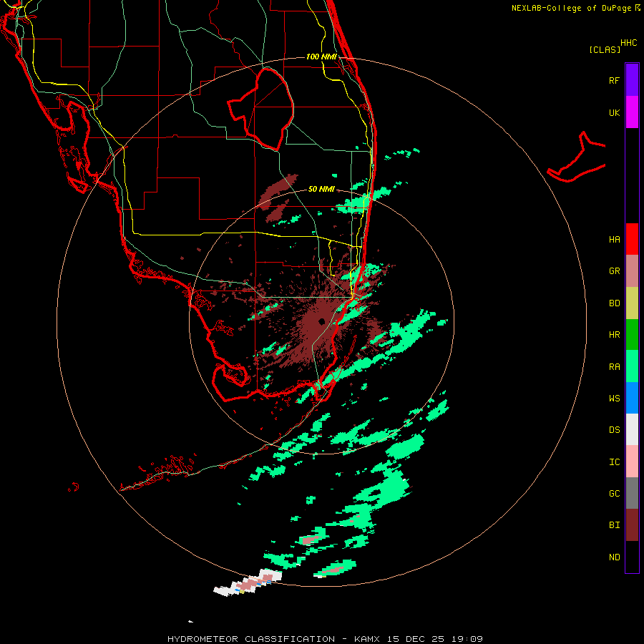This screenshot has width=644, height=644.
Task: Click the DS legend label
Action: point(614,430)
